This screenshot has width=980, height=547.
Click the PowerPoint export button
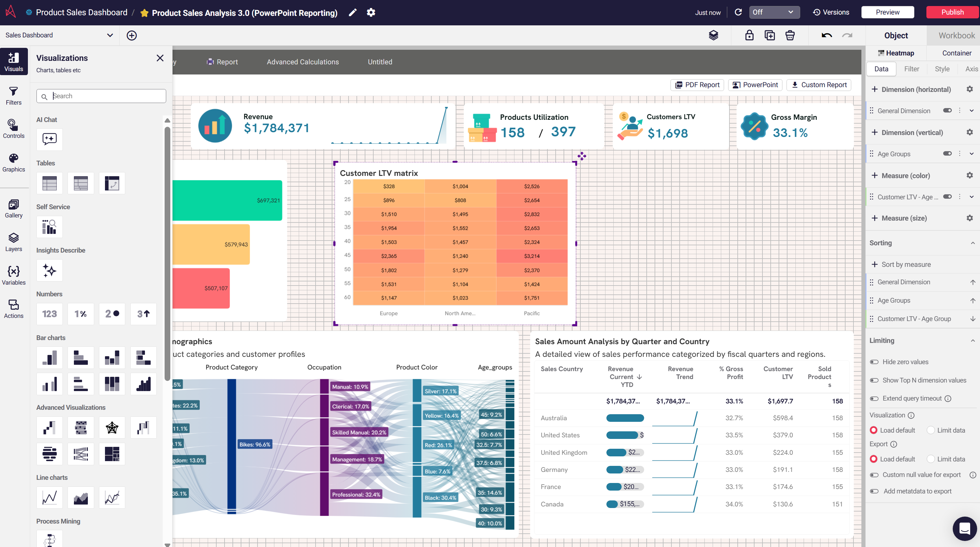coord(755,85)
